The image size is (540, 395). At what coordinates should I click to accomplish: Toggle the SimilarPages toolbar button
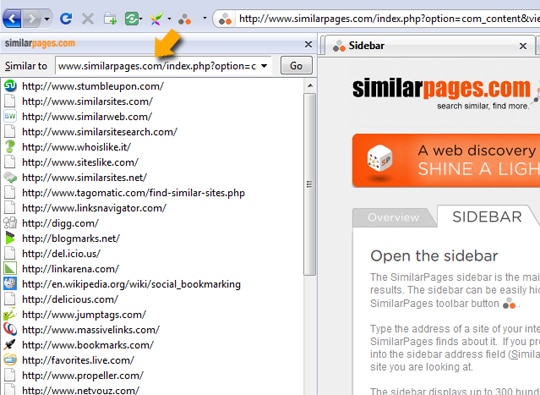185,19
